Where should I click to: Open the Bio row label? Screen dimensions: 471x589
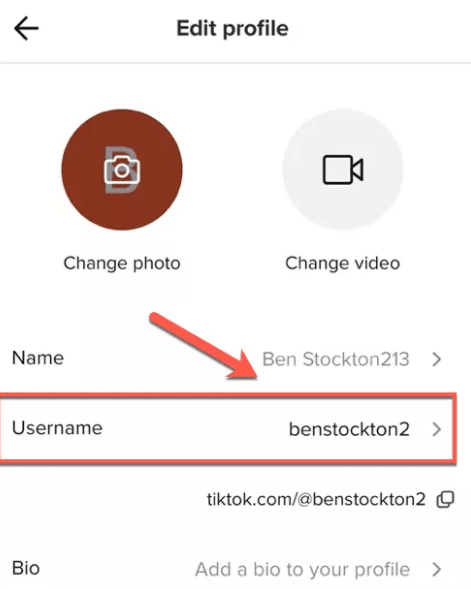(26, 568)
